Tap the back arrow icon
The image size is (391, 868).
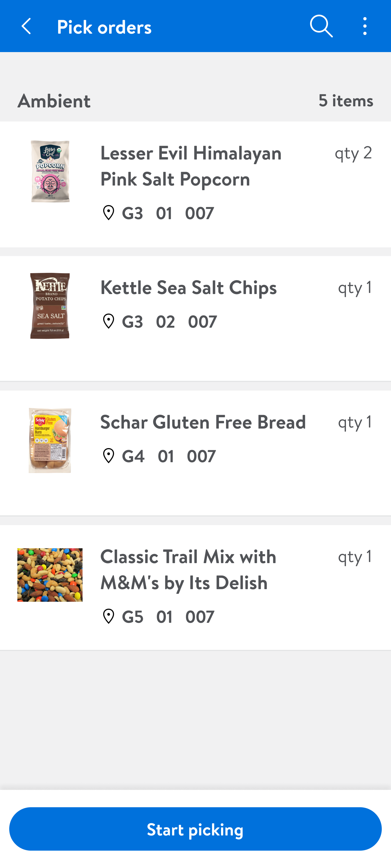click(26, 26)
